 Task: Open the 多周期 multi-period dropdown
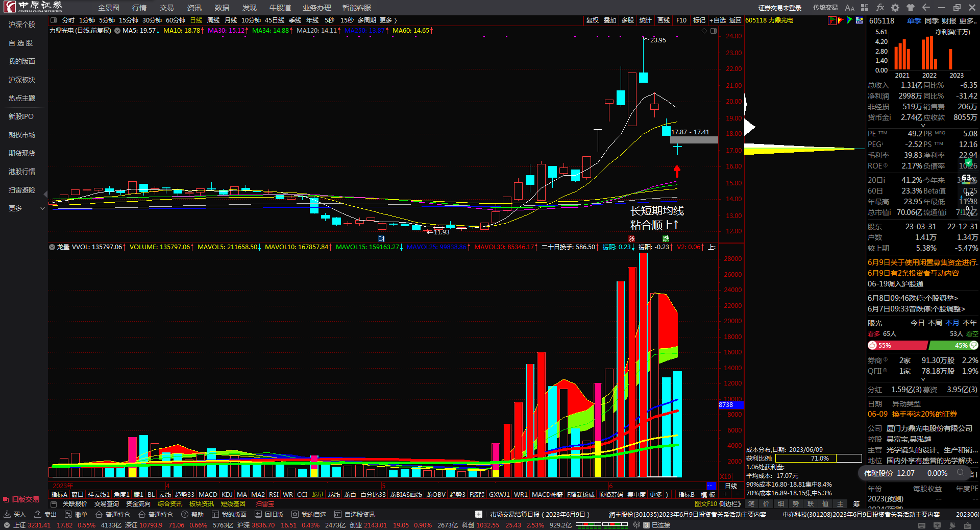367,20
